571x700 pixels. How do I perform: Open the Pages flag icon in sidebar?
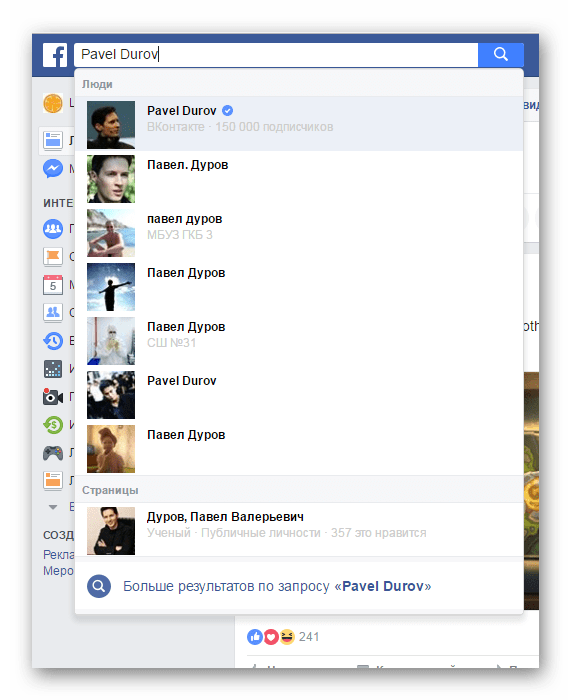tap(53, 257)
